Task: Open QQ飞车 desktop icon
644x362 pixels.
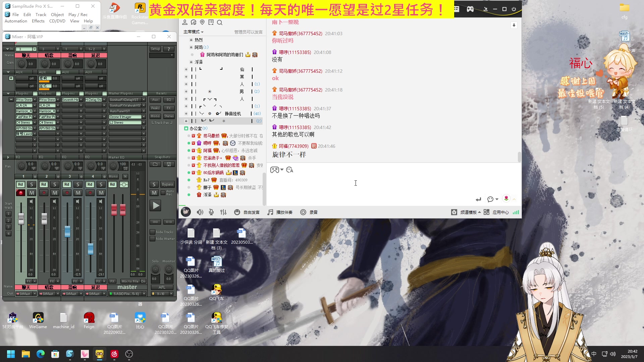Action: 217,292
